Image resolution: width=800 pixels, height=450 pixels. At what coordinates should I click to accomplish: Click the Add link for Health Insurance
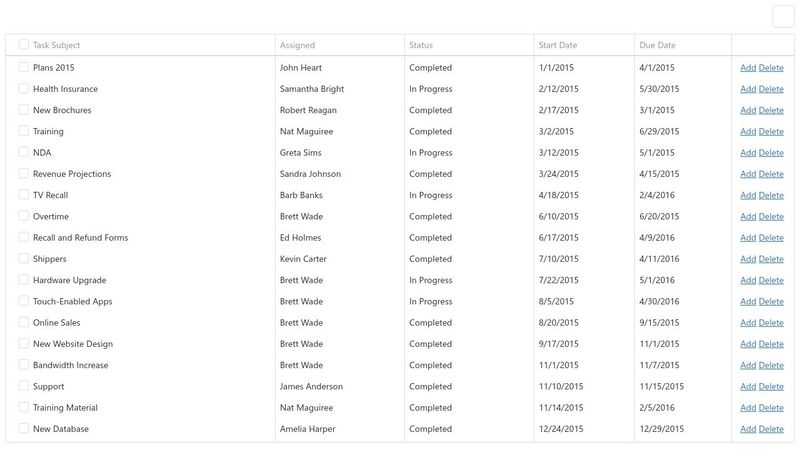pos(748,89)
